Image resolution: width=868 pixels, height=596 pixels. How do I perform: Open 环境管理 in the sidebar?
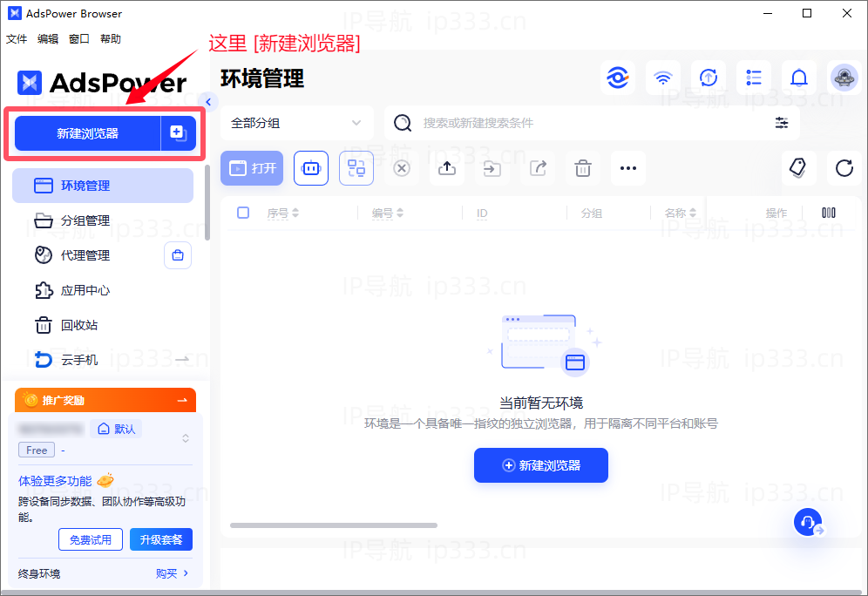[103, 186]
